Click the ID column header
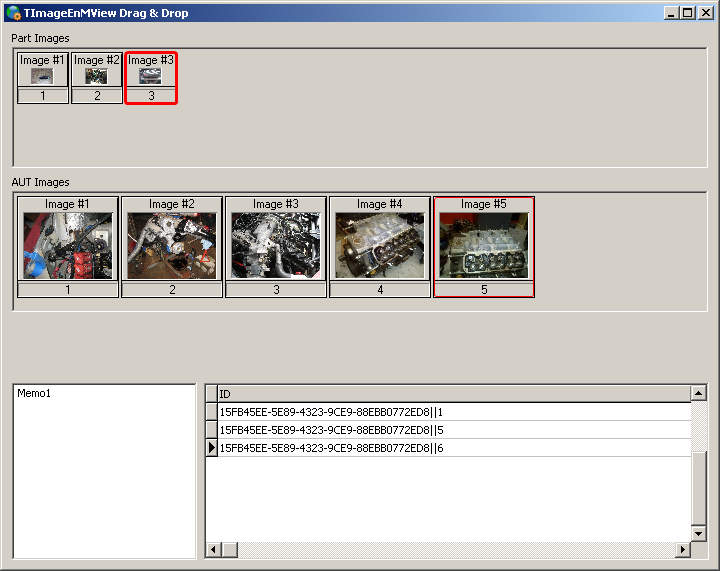 [454, 394]
